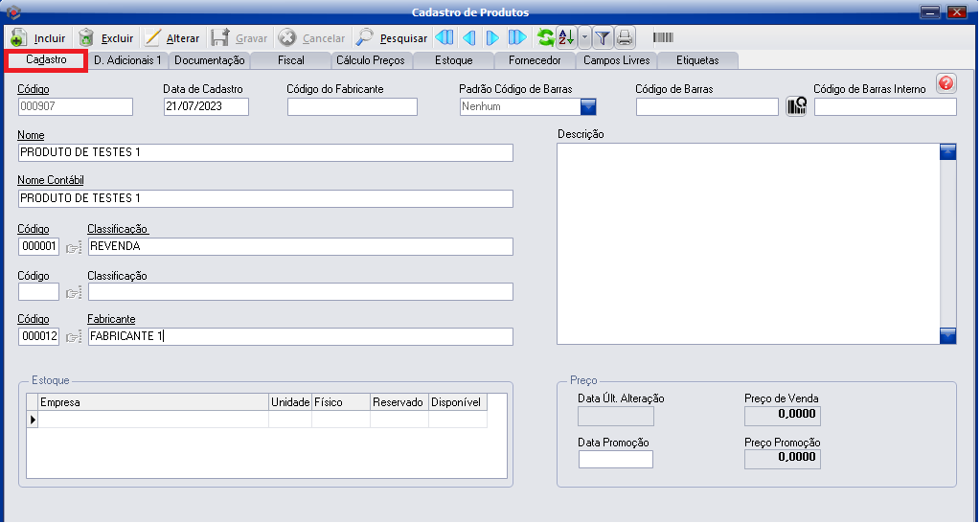Viewport: 980px width, 523px height.
Task: Click the barcode generator icon beside Código de Barras
Action: click(x=796, y=106)
